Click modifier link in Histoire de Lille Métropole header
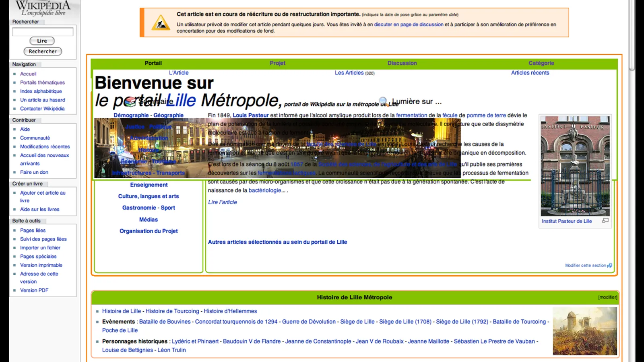Image resolution: width=644 pixels, height=362 pixels. tap(607, 297)
